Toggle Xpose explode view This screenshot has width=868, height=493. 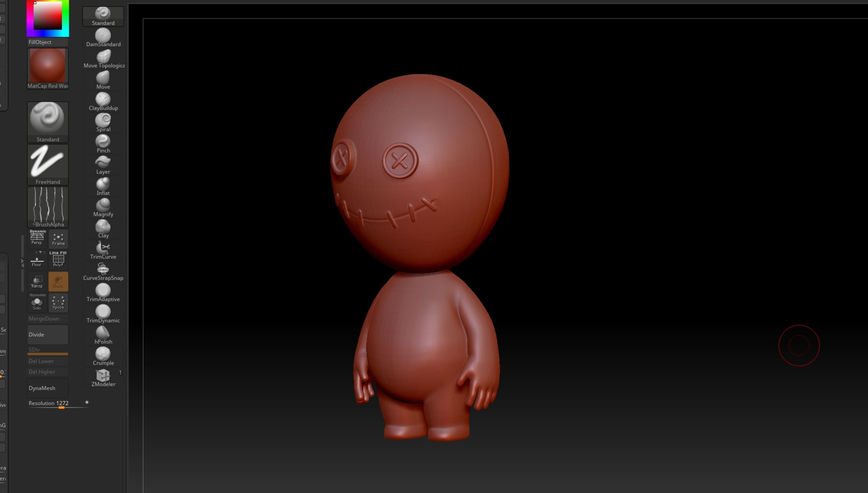pyautogui.click(x=58, y=302)
